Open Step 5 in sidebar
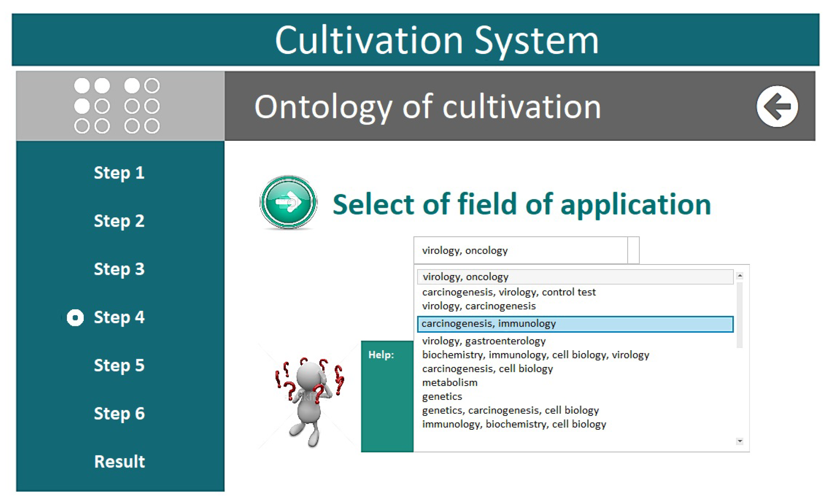Screen dimensions: 834x504 click(119, 366)
